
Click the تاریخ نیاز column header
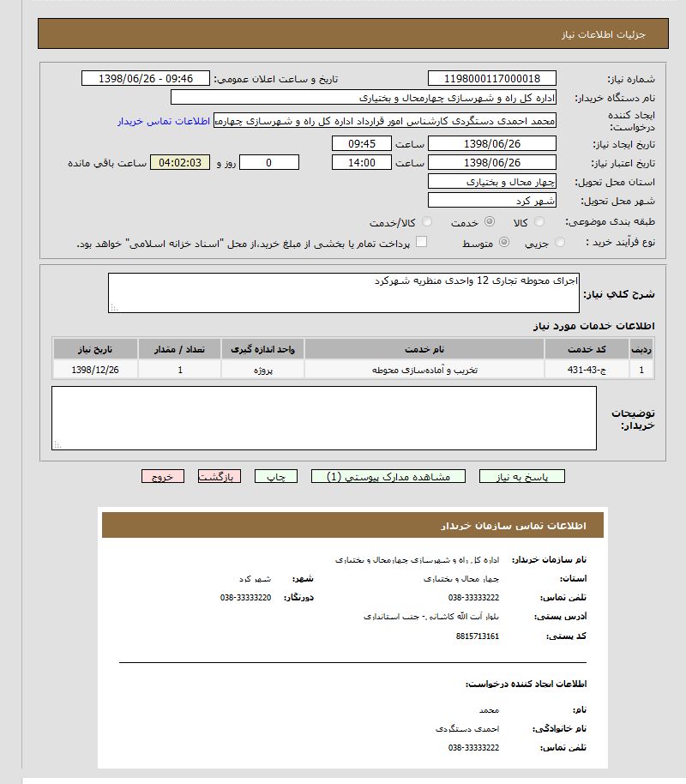[95, 349]
